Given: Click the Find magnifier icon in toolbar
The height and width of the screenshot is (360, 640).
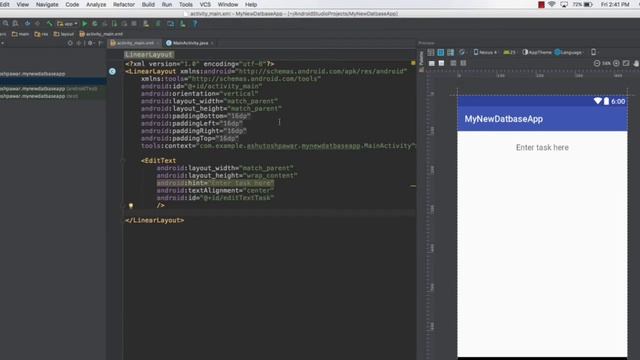Looking at the screenshot, I should (x=6, y=24).
